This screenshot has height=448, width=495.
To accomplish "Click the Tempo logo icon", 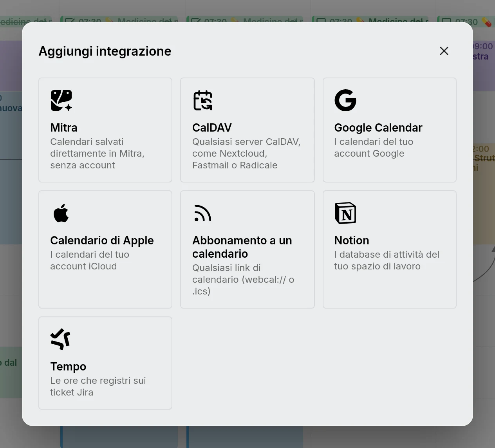I will click(x=61, y=339).
